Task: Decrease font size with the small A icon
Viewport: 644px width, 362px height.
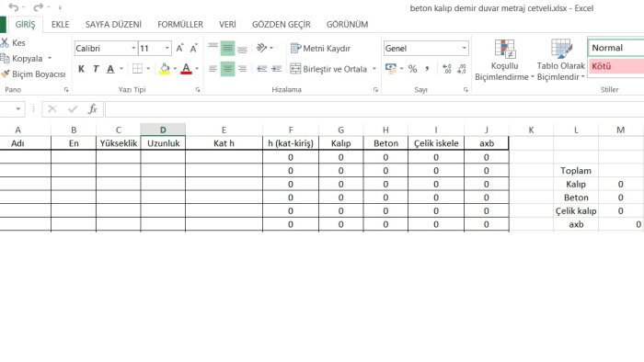Action: pos(193,48)
